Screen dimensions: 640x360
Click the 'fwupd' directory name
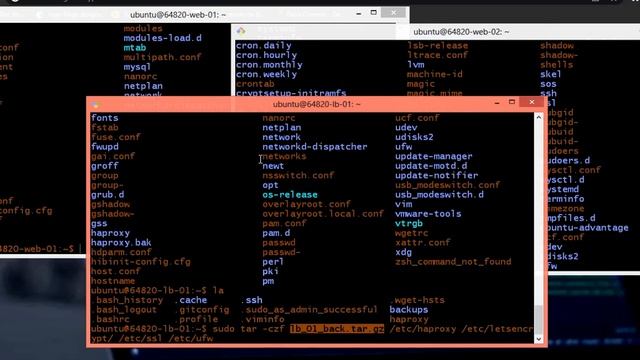(105, 147)
